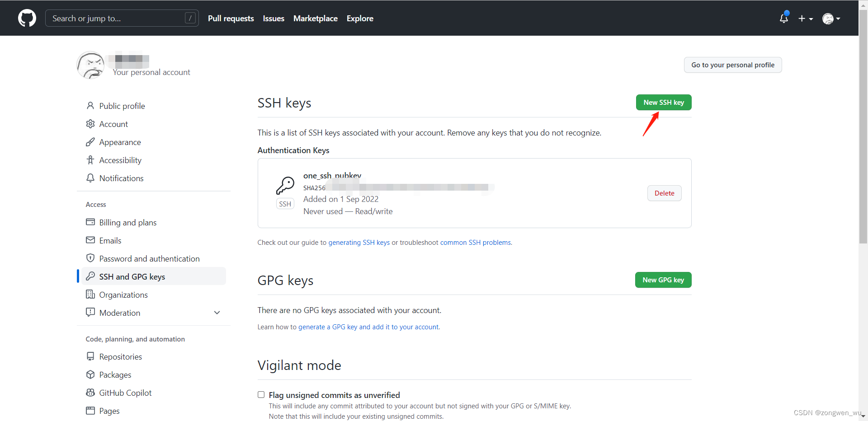The height and width of the screenshot is (421, 868).
Task: Expand the Moderation section chevron
Action: pos(217,313)
